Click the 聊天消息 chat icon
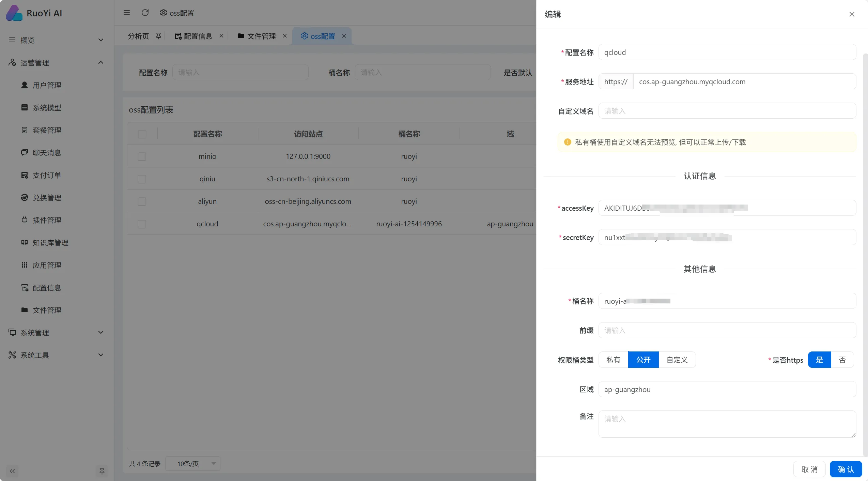 (x=25, y=152)
